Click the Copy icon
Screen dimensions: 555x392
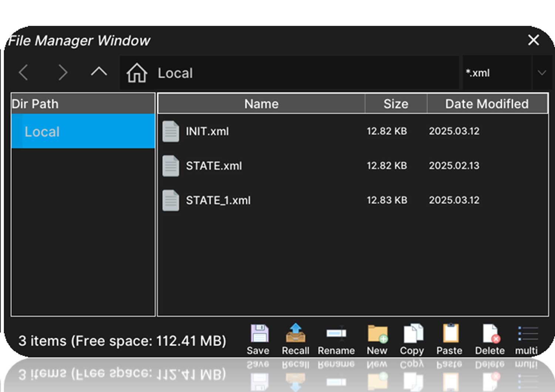pyautogui.click(x=413, y=334)
